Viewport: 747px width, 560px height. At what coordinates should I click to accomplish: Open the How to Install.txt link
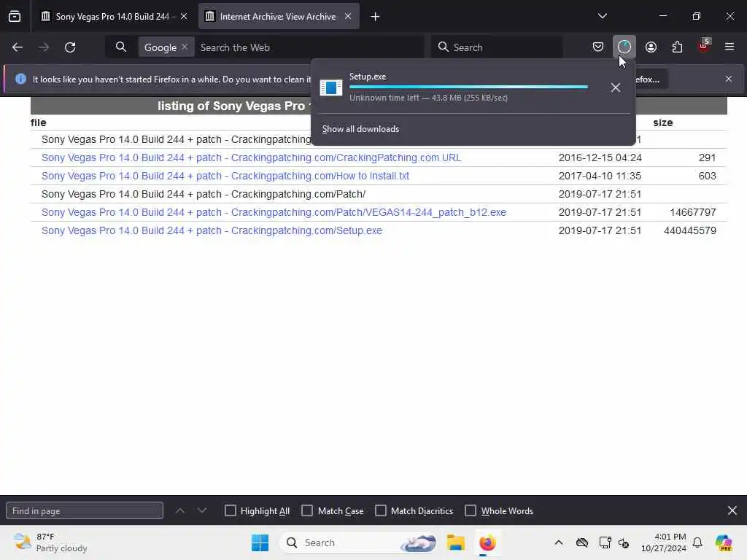coord(225,176)
